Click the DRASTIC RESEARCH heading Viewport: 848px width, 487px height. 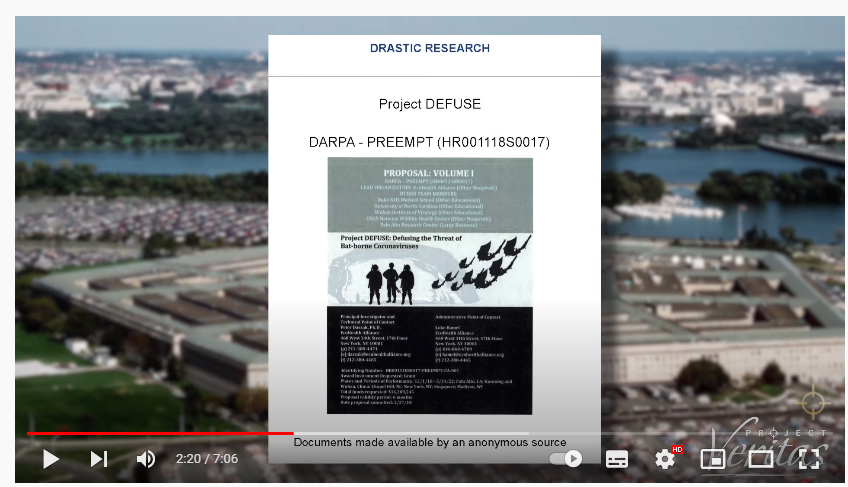[x=430, y=48]
